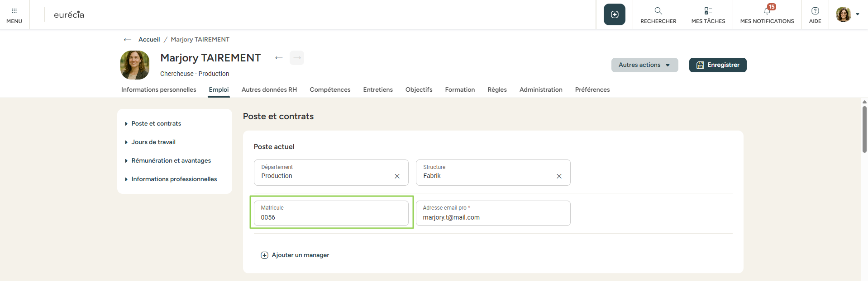
Task: Switch to Informations personnelles tab
Action: [x=158, y=89]
